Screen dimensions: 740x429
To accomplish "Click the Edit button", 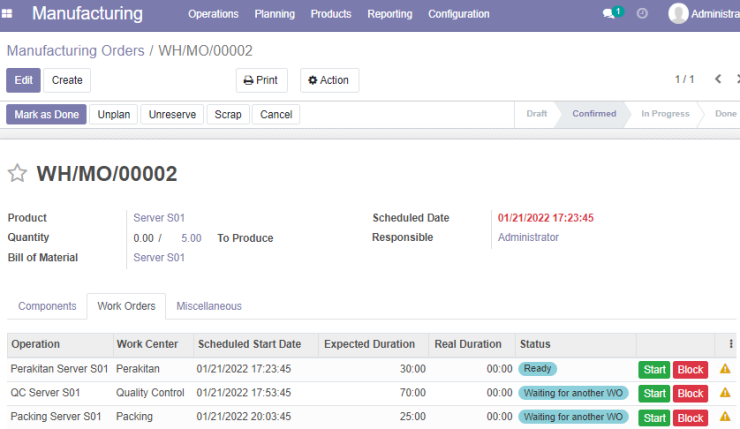I will tap(24, 80).
